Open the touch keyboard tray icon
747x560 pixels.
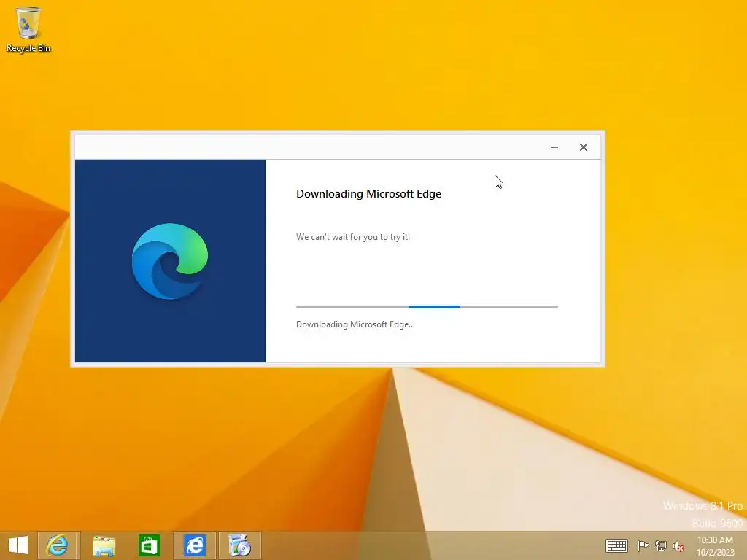point(616,545)
